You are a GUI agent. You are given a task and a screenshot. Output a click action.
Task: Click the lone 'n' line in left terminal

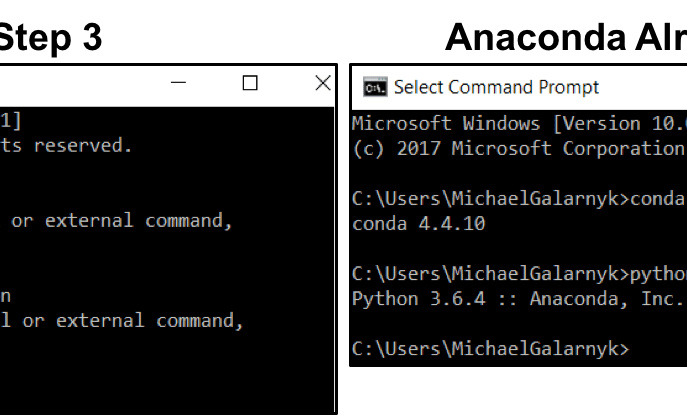tap(5, 297)
